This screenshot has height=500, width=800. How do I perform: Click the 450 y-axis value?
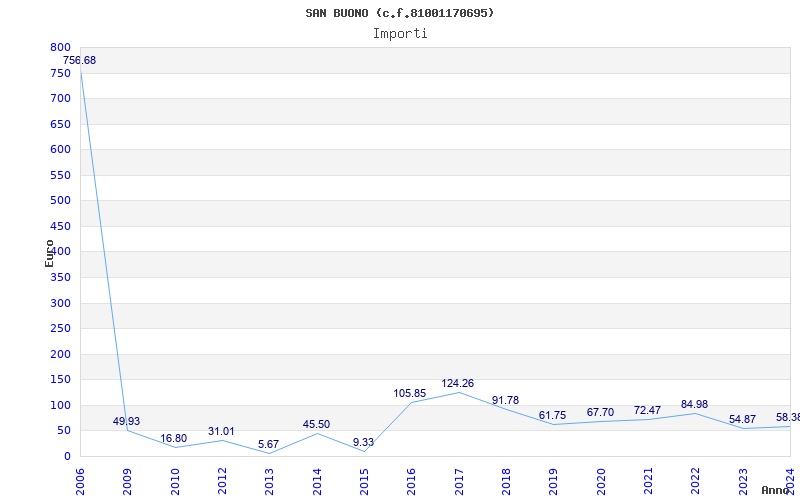point(60,226)
